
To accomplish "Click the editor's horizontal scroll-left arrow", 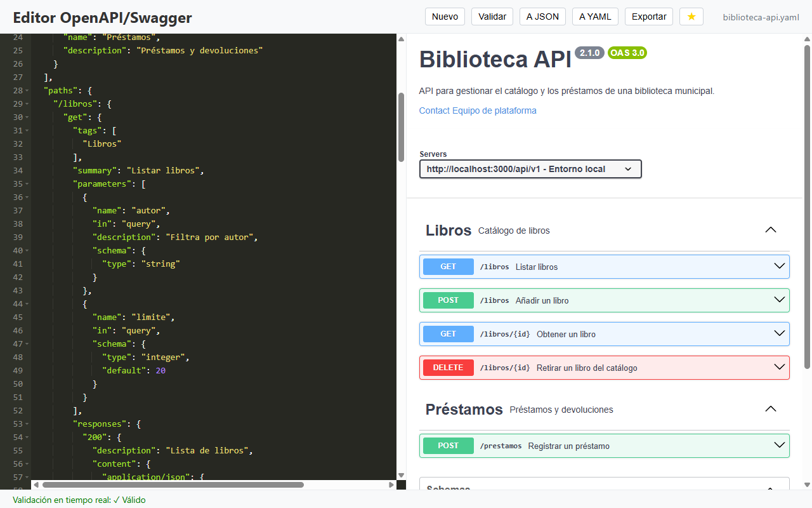I will 36,485.
